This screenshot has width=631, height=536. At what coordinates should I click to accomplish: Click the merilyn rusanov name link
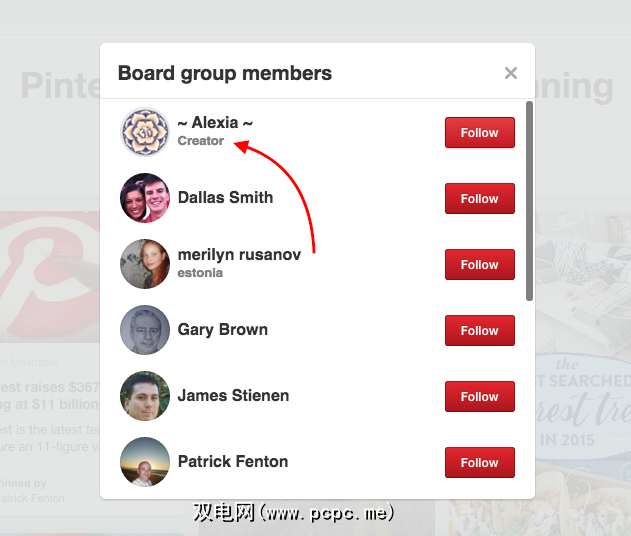pyautogui.click(x=239, y=255)
